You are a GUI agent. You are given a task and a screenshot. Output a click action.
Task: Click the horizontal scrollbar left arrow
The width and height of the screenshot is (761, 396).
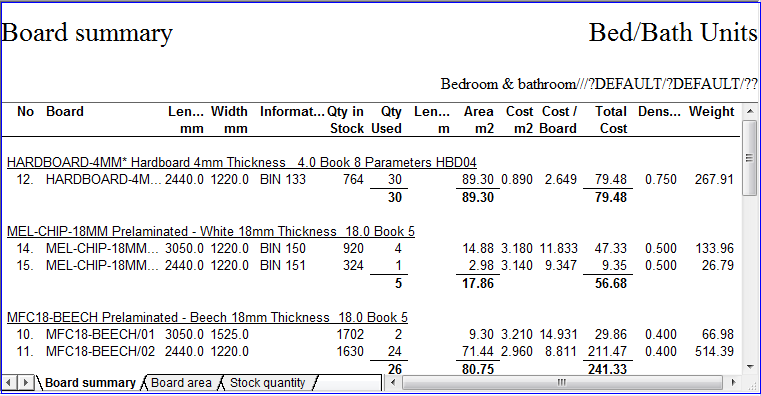(x=393, y=382)
